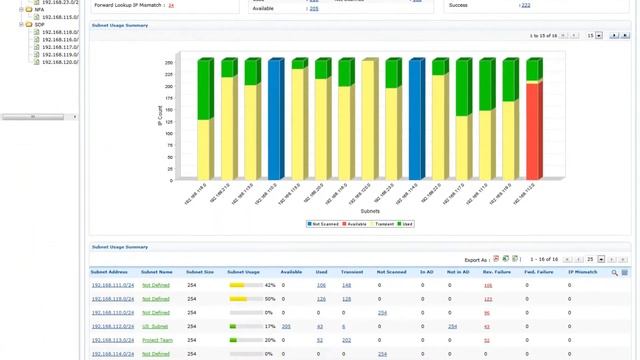The image size is (640, 360).
Task: Click Used green legend swatch
Action: tap(400, 224)
